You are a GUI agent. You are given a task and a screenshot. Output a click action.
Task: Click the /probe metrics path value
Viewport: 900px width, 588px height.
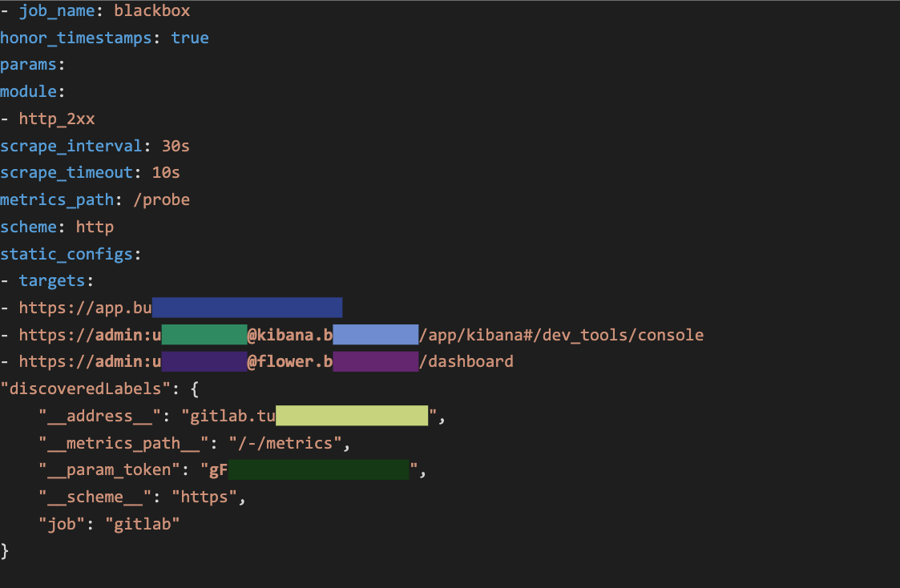coord(166,200)
